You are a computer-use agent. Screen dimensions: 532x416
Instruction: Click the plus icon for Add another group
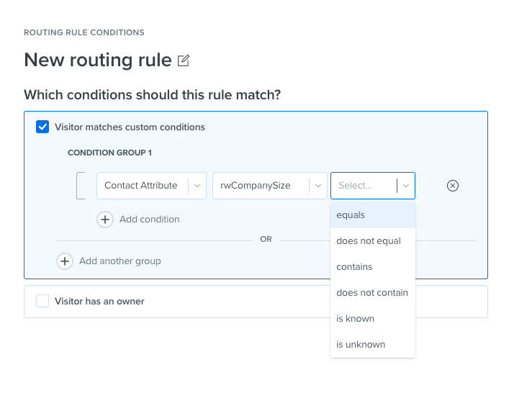[65, 261]
